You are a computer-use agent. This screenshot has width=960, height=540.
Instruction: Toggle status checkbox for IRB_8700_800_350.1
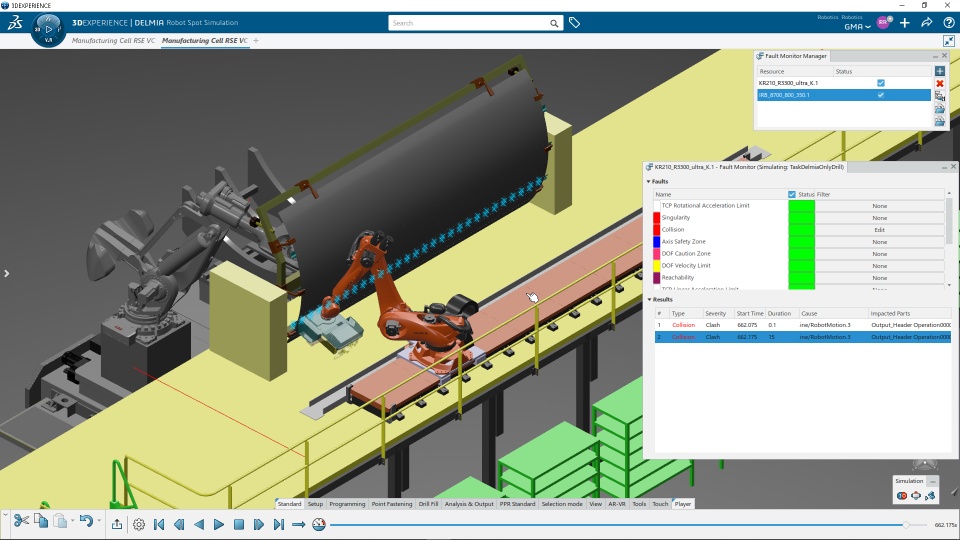click(880, 95)
